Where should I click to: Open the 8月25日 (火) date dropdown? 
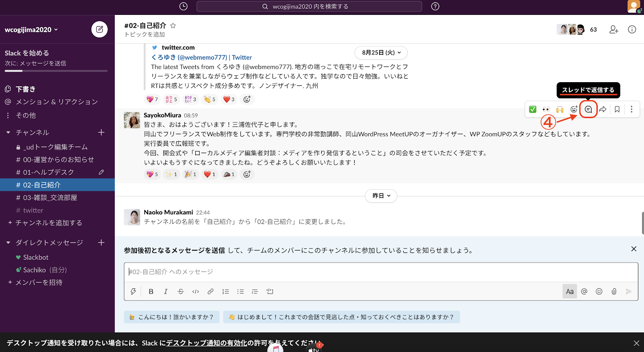coord(381,52)
